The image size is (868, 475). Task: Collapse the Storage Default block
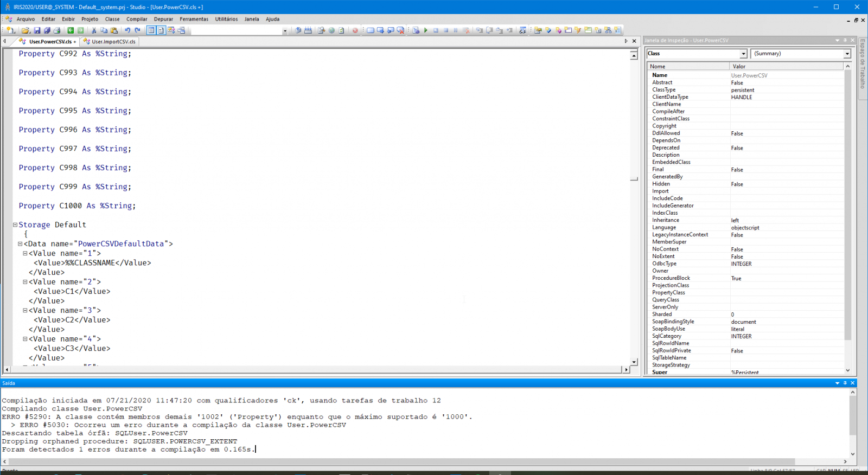click(x=15, y=224)
